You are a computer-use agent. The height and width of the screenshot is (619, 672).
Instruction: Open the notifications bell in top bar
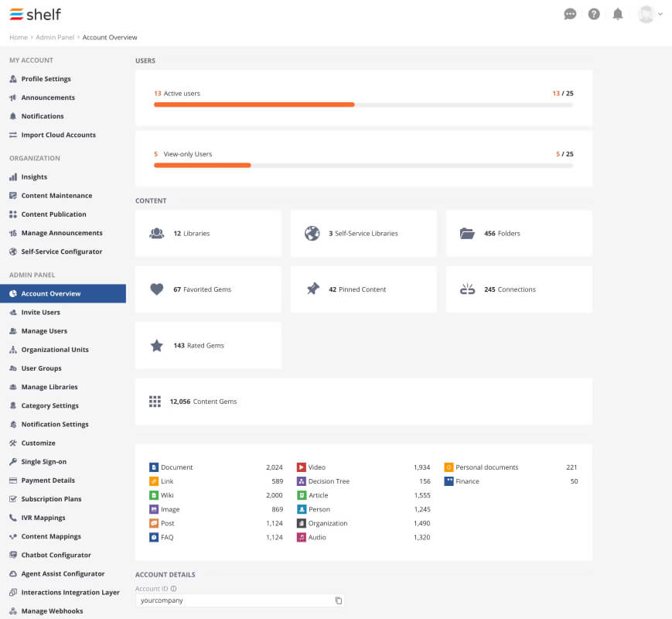click(618, 14)
